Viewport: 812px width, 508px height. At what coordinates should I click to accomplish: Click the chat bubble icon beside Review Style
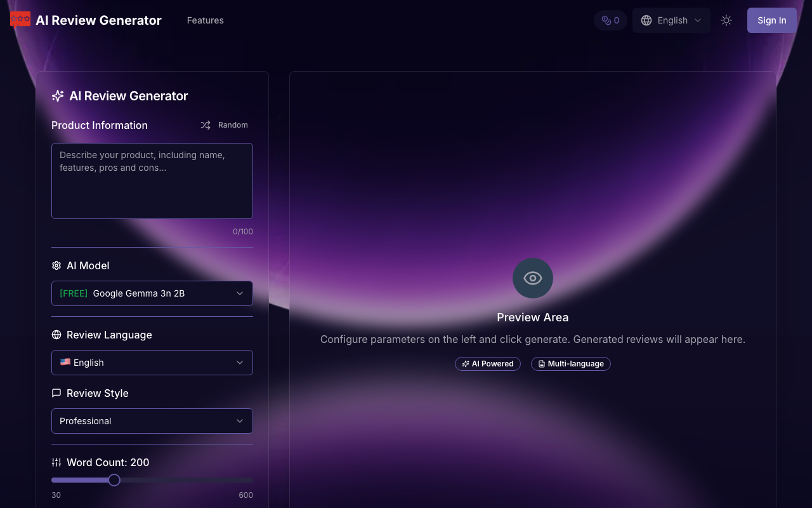coord(56,393)
